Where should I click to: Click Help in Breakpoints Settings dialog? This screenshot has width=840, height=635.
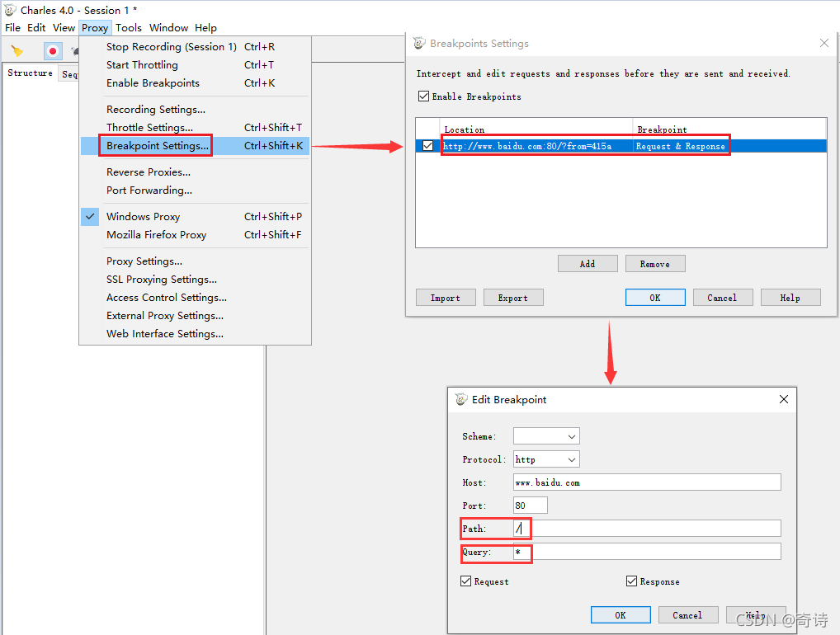pyautogui.click(x=790, y=298)
